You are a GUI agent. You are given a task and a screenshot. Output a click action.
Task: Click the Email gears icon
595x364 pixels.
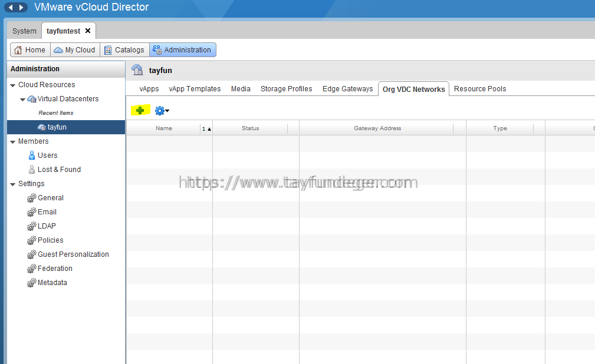31,212
